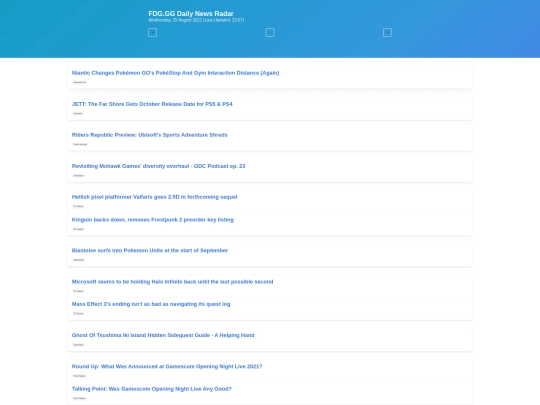Click the previous day arrow icon in header

[x=153, y=32]
